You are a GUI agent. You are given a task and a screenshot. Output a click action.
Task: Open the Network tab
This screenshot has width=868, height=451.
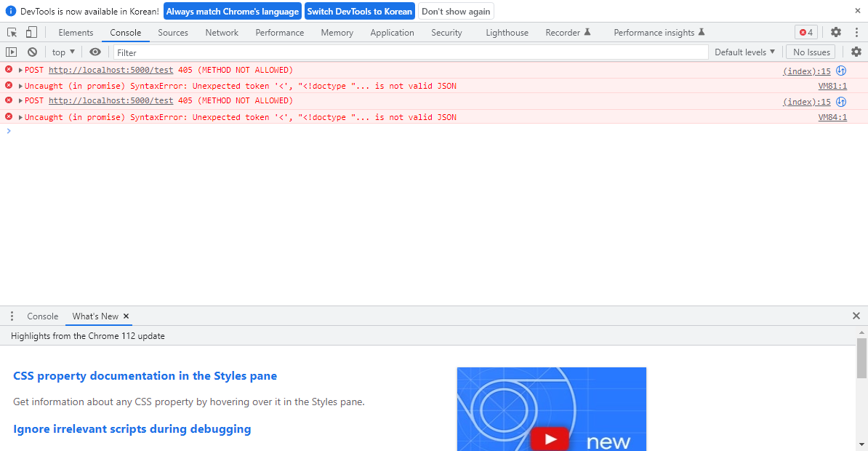click(x=222, y=33)
